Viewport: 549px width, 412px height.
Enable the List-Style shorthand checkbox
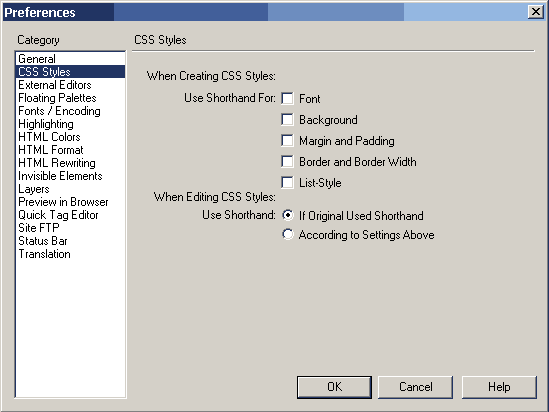[287, 183]
